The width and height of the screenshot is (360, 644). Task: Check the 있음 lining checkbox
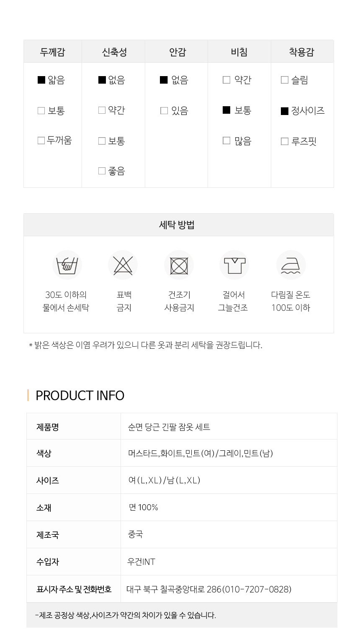click(x=164, y=111)
